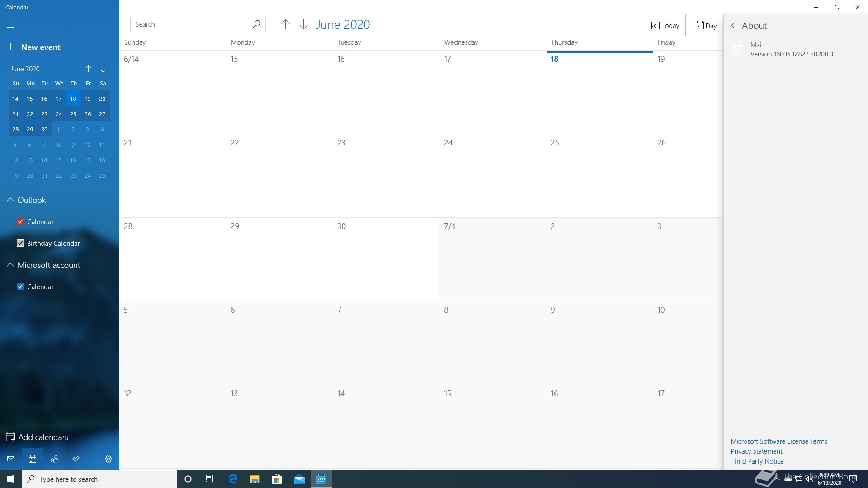868x488 pixels.
Task: Switch to Mail app icon in sidebar
Action: pos(11,459)
